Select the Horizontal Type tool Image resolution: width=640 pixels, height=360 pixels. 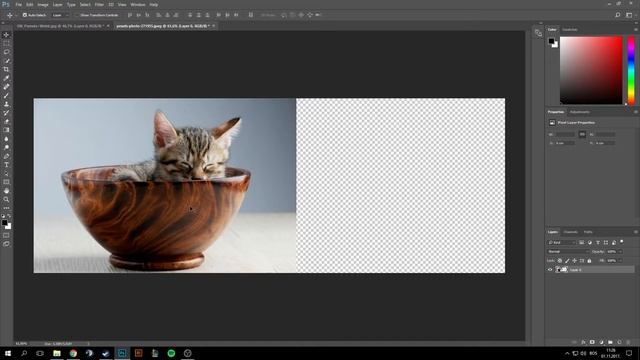pyautogui.click(x=6, y=165)
